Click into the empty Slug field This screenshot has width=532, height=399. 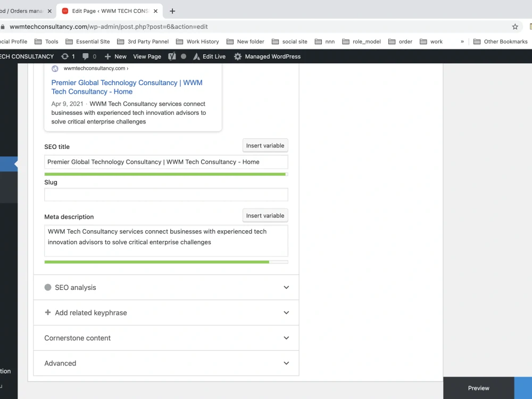(166, 195)
